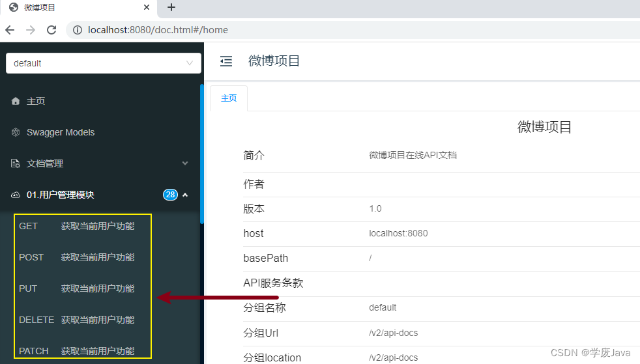Collapse sidebar with menu fold icon
Image resolution: width=640 pixels, height=364 pixels.
[226, 61]
